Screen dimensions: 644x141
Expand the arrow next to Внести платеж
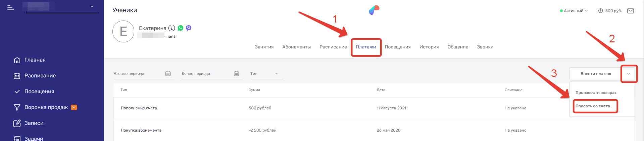pos(629,74)
